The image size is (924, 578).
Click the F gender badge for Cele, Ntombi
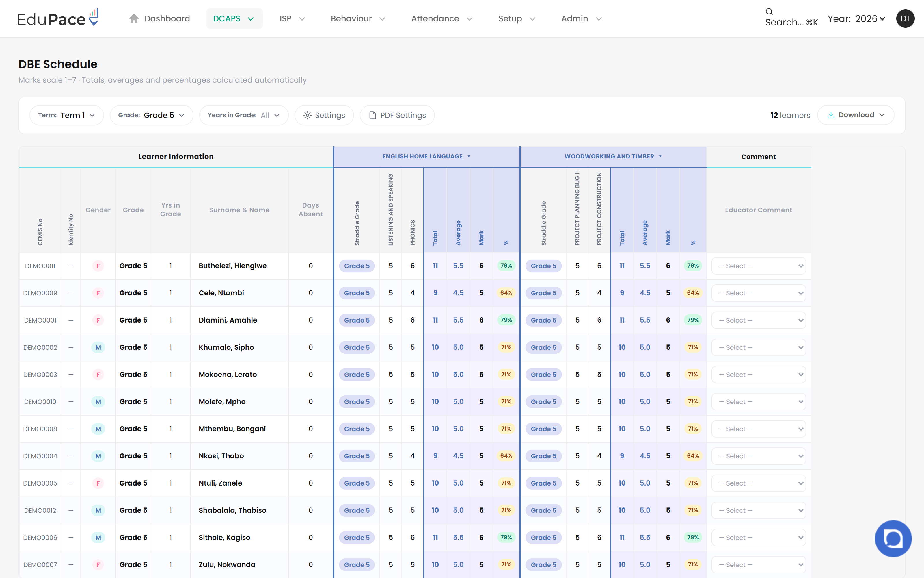(98, 293)
